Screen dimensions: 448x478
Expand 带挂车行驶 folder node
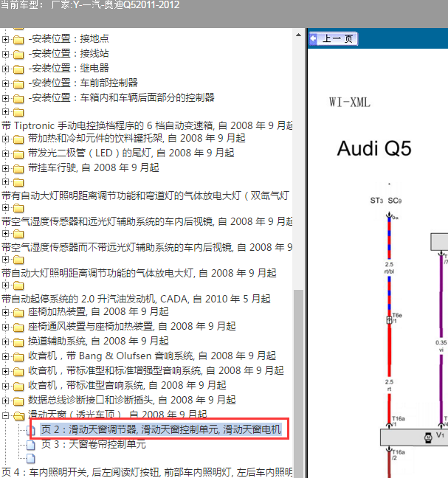(5, 168)
